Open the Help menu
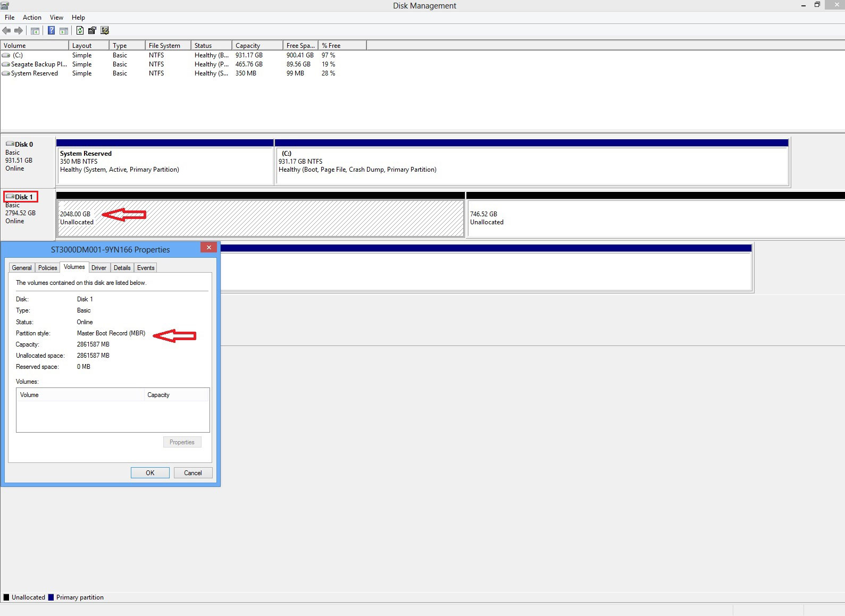Screen dimensions: 845x616 pos(78,18)
